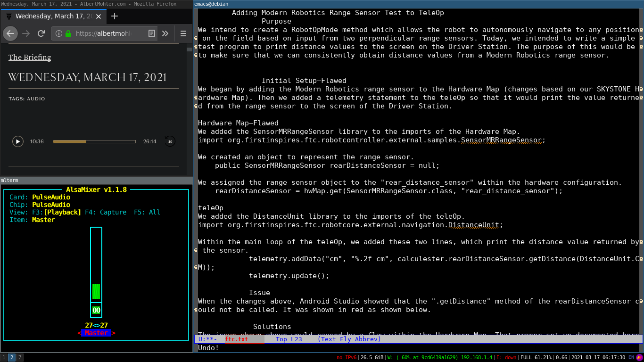Toggle the Master mute indicator OO

pyautogui.click(x=96, y=310)
